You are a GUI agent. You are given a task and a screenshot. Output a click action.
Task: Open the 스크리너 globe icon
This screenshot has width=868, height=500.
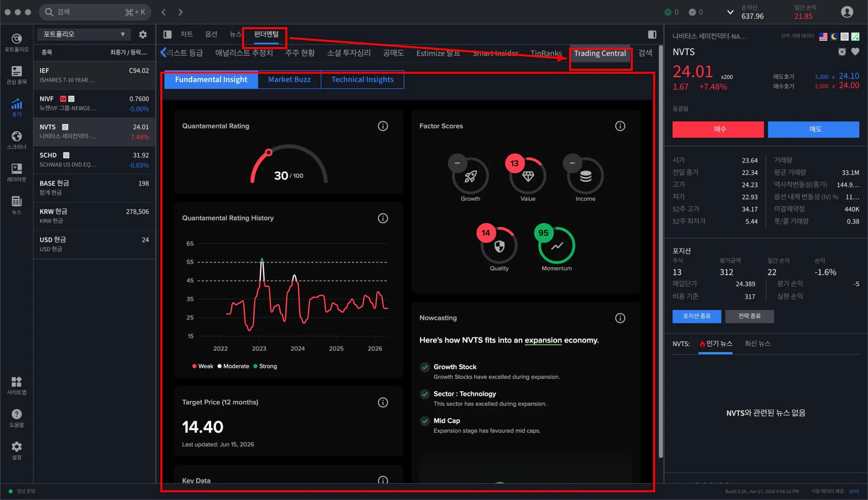pyautogui.click(x=17, y=140)
